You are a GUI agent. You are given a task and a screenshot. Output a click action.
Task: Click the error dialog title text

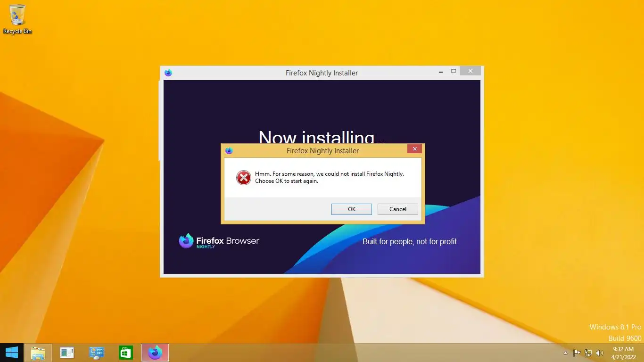[322, 151]
